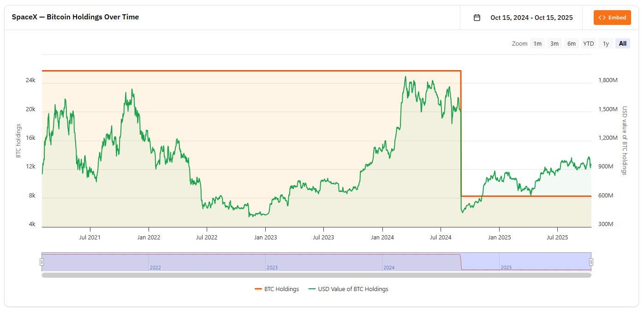This screenshot has width=644, height=310.
Task: Click the horizontal scrollbar below the navigator
Action: [316, 275]
